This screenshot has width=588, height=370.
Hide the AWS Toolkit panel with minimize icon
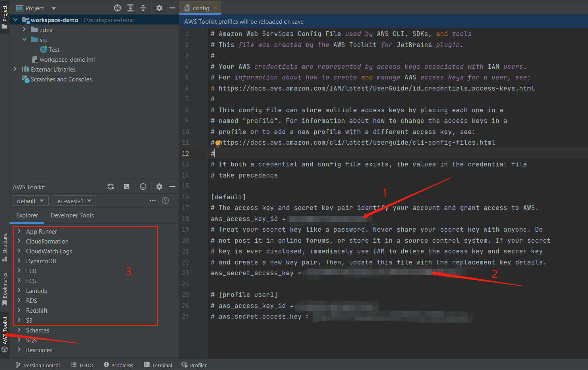coord(172,187)
